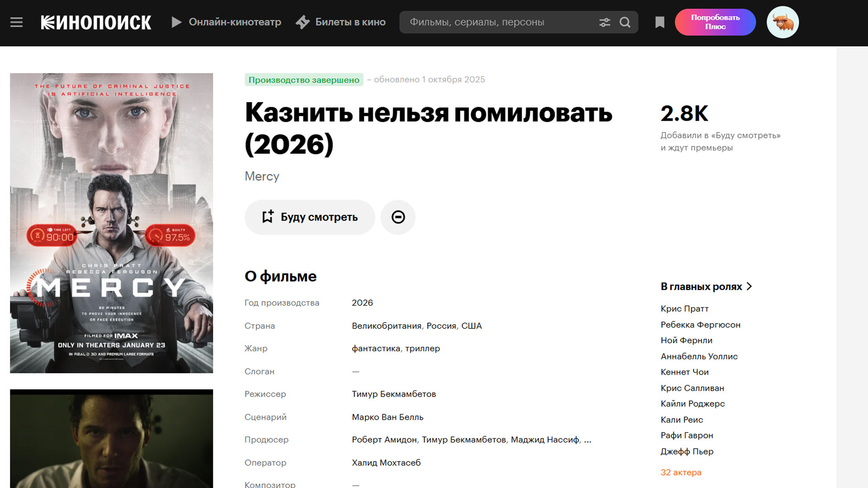Open the hamburger main menu
The height and width of the screenshot is (488, 868).
coord(16,22)
